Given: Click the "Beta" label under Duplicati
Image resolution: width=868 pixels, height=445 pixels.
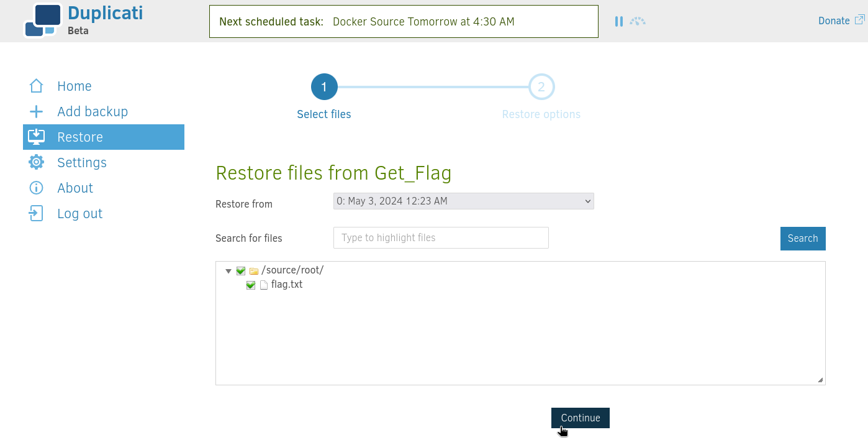Looking at the screenshot, I should coord(78,30).
